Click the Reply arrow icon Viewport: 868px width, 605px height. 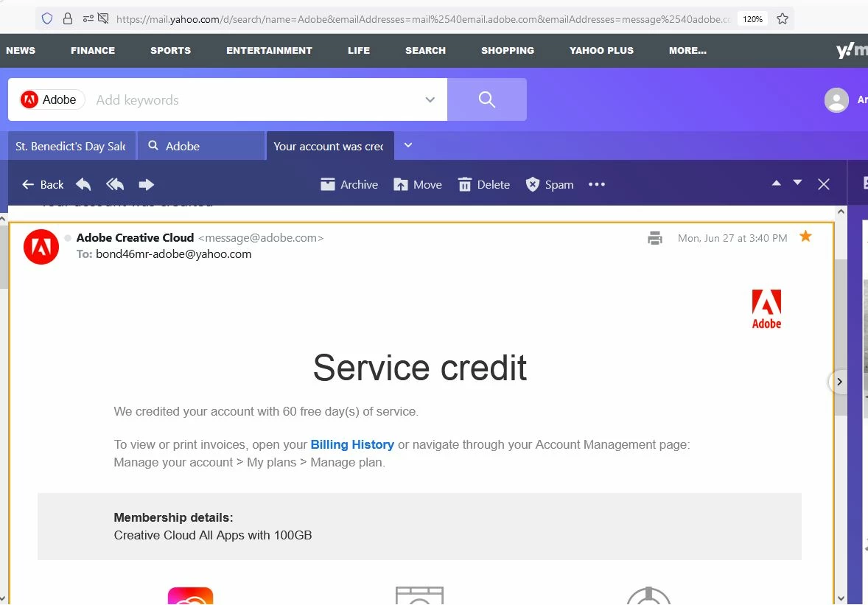(83, 184)
